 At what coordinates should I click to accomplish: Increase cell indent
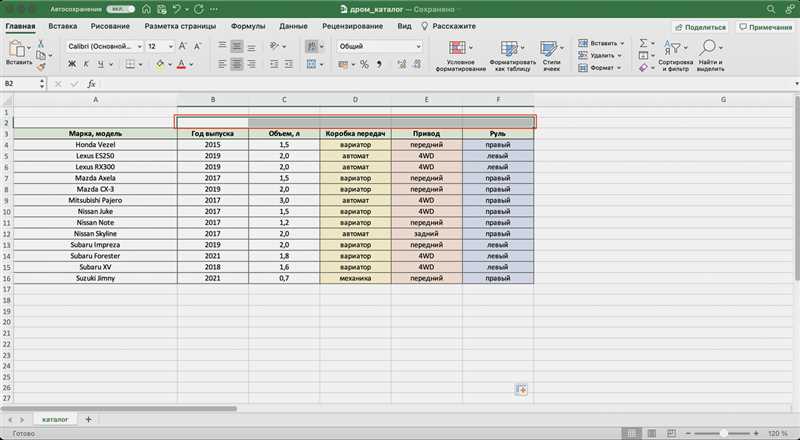[x=289, y=64]
